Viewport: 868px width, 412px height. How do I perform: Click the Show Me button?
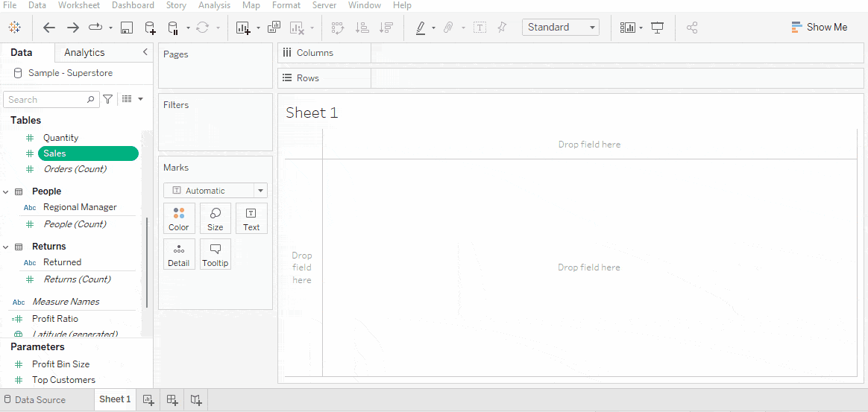tap(819, 27)
